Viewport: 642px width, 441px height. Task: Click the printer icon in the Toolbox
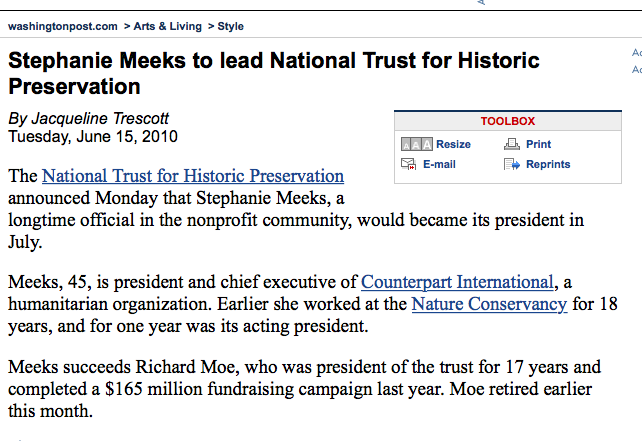pyautogui.click(x=510, y=145)
